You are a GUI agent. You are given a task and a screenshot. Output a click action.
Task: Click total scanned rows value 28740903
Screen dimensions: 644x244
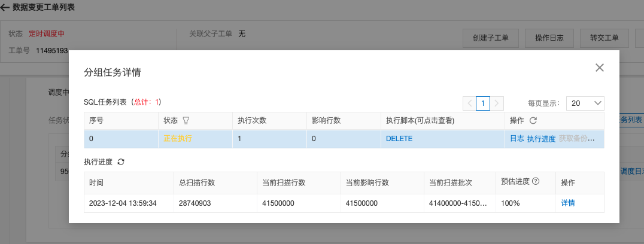point(196,203)
